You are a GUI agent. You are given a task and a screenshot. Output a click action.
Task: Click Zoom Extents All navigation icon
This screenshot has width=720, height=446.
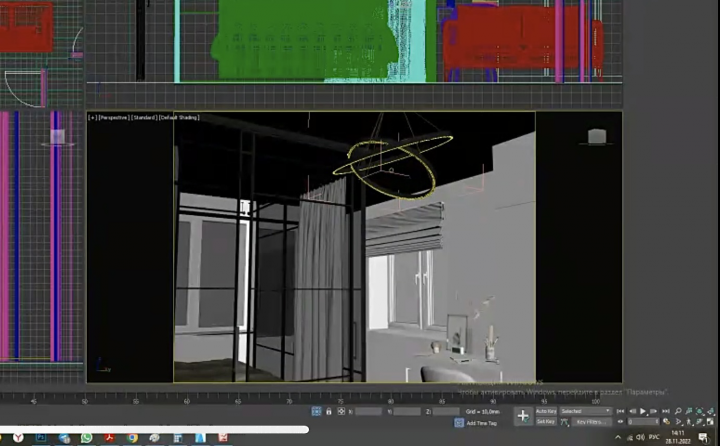tap(710, 411)
